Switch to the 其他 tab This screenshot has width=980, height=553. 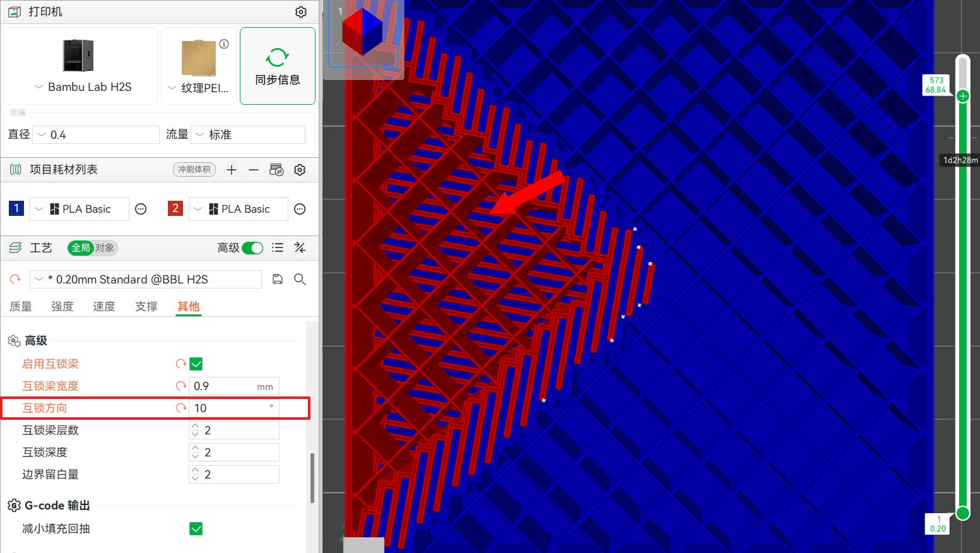pyautogui.click(x=188, y=306)
